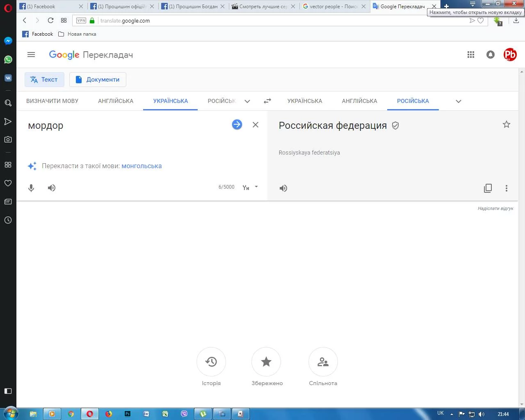Activate voice input with the microphone icon
525x420 pixels.
[31, 188]
